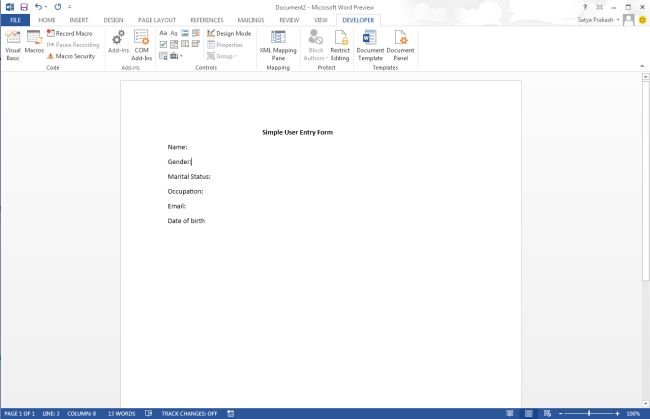The width and height of the screenshot is (650, 419).
Task: Zoom in with plus button
Action: 617,414
